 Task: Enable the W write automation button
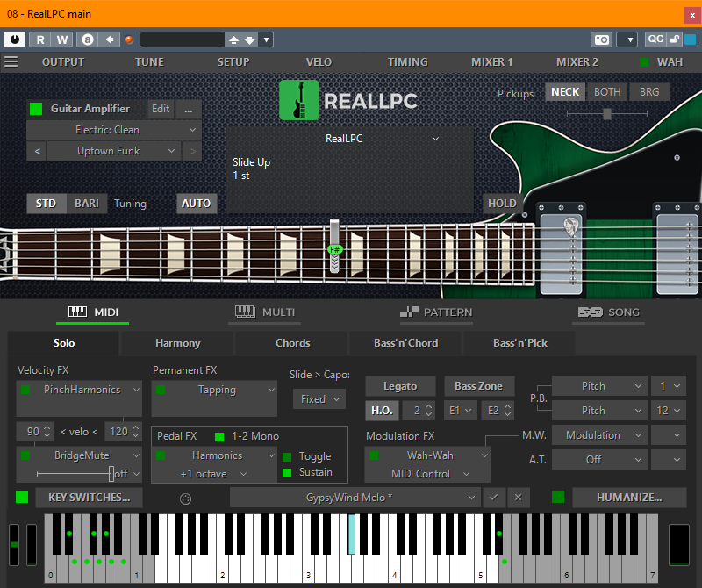[61, 39]
